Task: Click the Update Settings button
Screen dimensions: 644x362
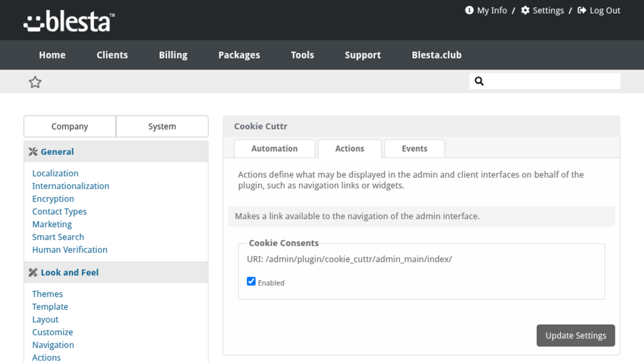Action: [576, 336]
